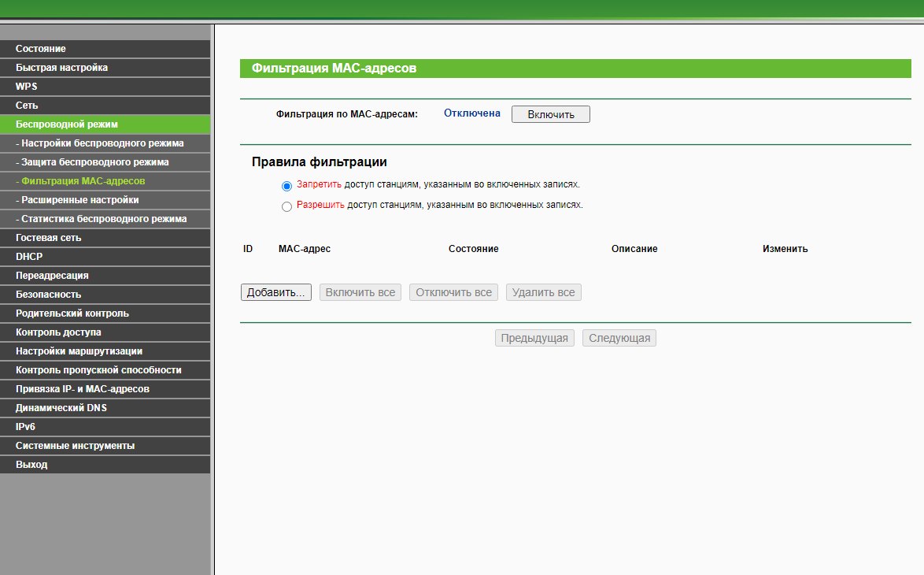This screenshot has height=575, width=924.
Task: Collapse the Беспроводной режим section
Action: (x=105, y=124)
